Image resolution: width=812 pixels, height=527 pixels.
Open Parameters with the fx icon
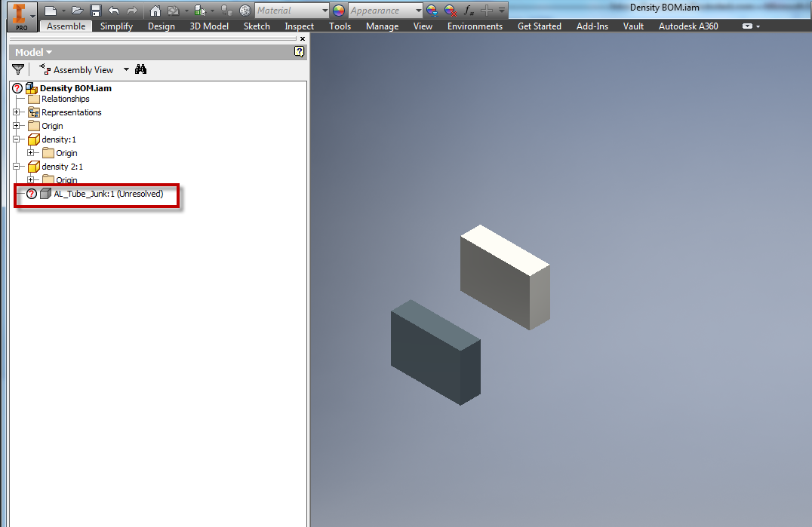[x=469, y=11]
